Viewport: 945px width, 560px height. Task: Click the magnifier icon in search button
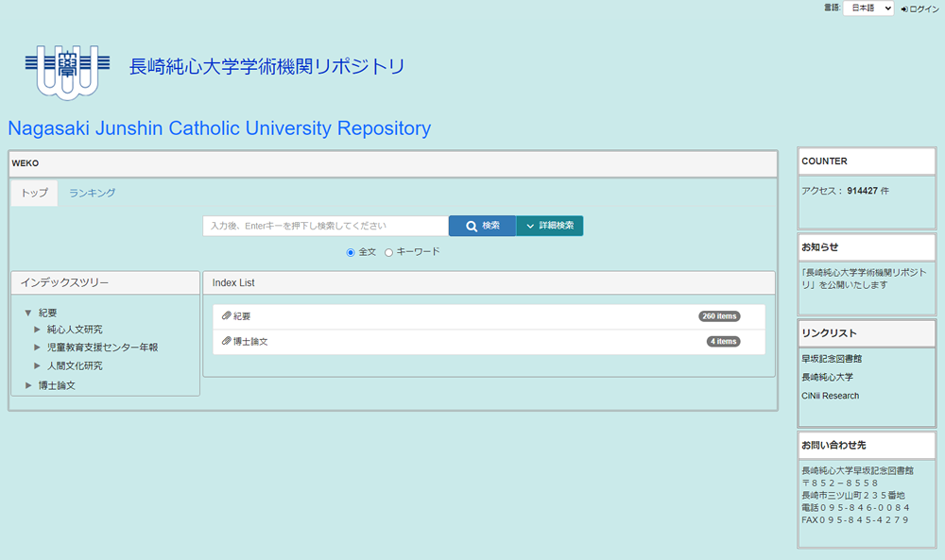click(472, 227)
